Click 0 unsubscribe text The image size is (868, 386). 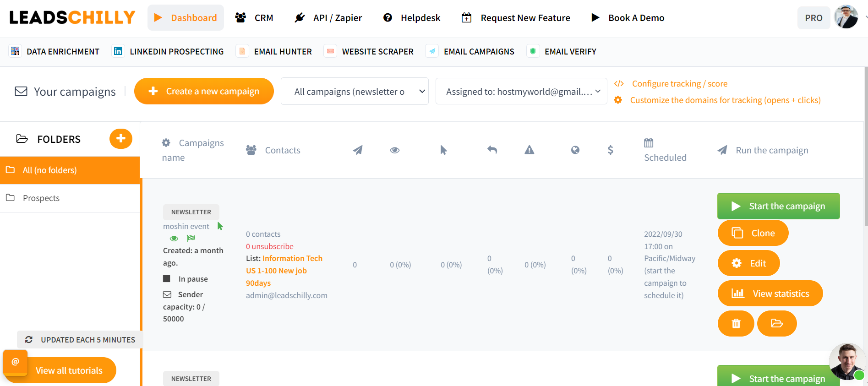coord(270,246)
